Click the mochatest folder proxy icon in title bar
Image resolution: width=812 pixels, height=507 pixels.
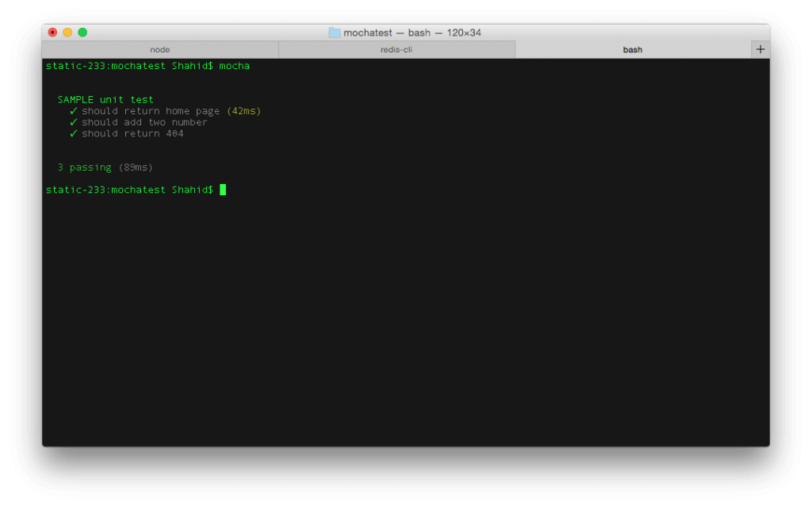[332, 33]
